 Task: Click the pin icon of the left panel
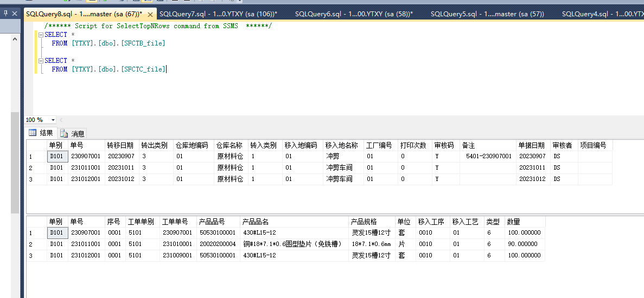(x=5, y=14)
